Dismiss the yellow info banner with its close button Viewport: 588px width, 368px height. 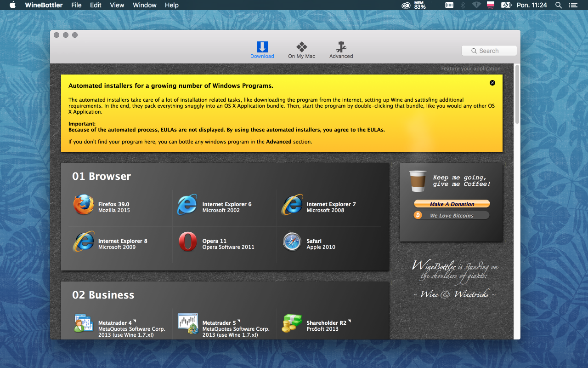492,83
